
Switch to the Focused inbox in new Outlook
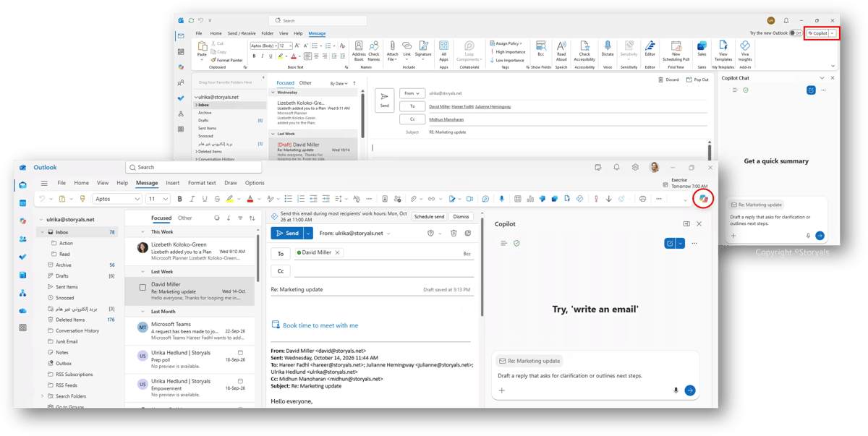click(x=161, y=218)
